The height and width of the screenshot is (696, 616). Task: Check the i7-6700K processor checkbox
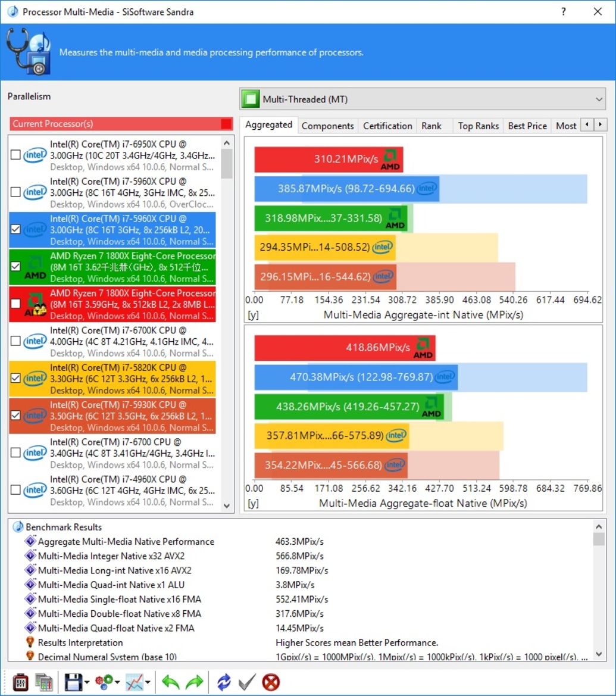(x=15, y=341)
